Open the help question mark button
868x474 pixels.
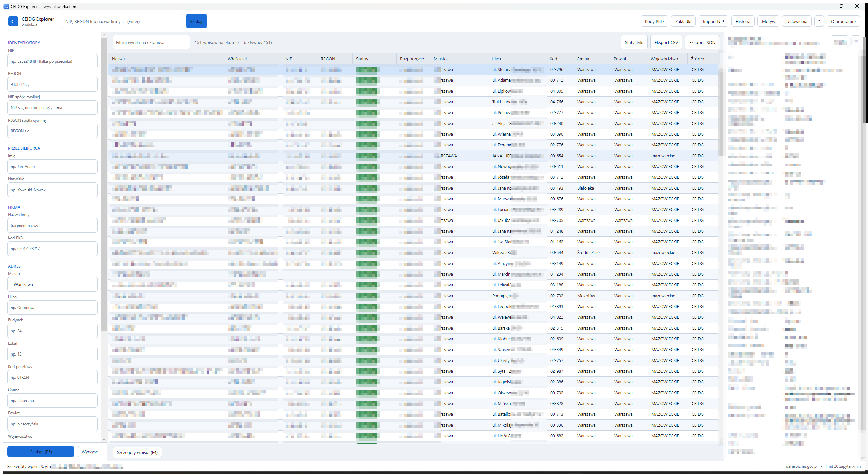[819, 21]
